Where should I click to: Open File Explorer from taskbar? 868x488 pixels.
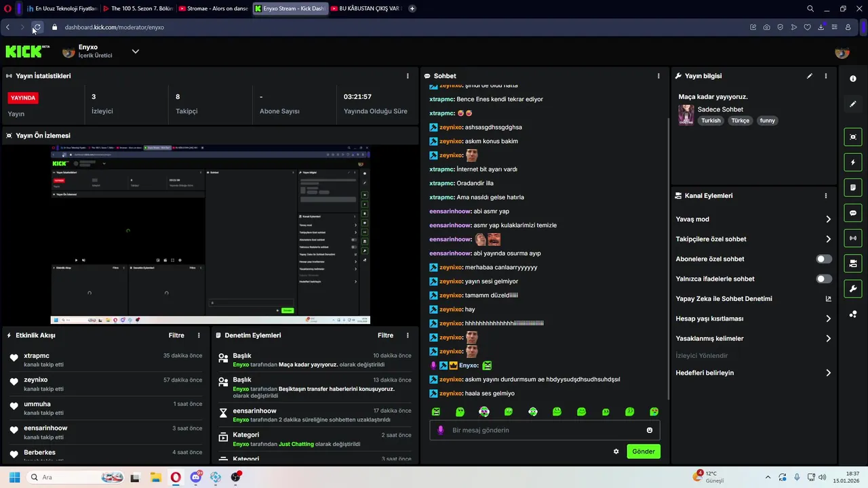tap(155, 477)
